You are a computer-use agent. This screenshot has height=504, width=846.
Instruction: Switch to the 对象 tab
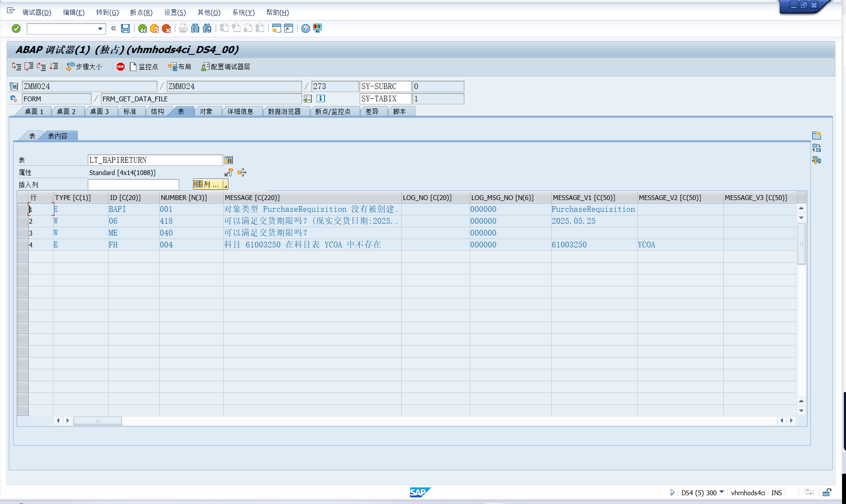tap(206, 111)
